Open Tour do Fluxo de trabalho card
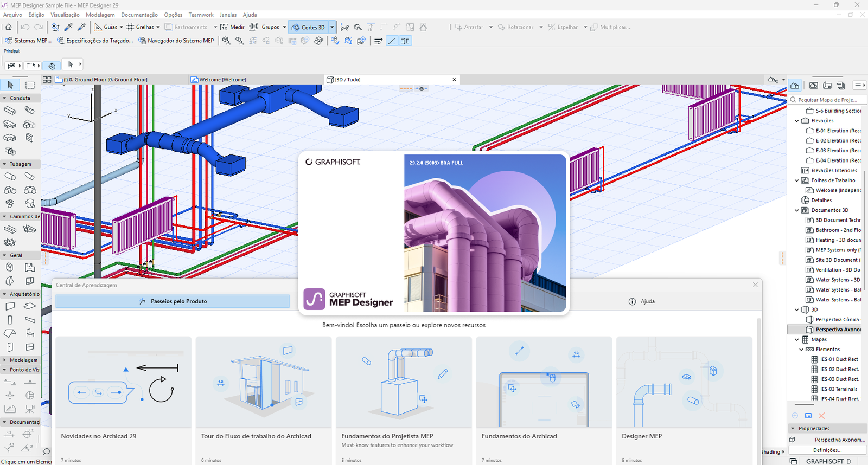 pyautogui.click(x=264, y=401)
